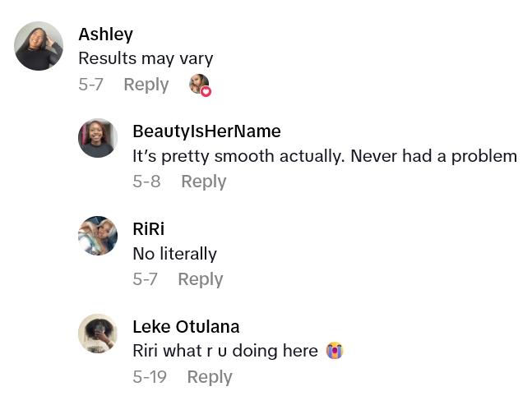Click the 5-8 date on BeautyIsHerName's comment
The width and height of the screenshot is (532, 405).
[x=146, y=182]
